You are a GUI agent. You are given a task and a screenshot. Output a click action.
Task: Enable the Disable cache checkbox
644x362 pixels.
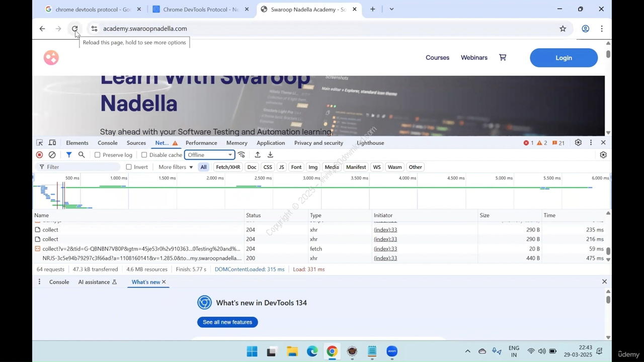pyautogui.click(x=144, y=155)
